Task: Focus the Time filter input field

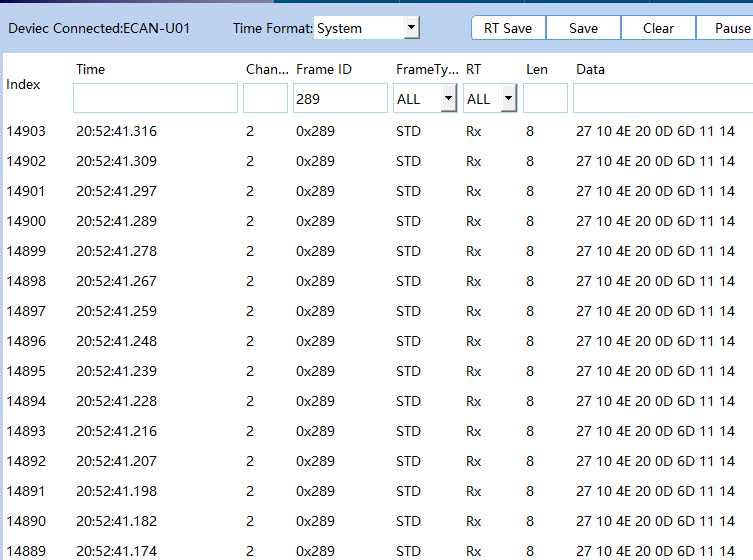Action: coord(155,99)
